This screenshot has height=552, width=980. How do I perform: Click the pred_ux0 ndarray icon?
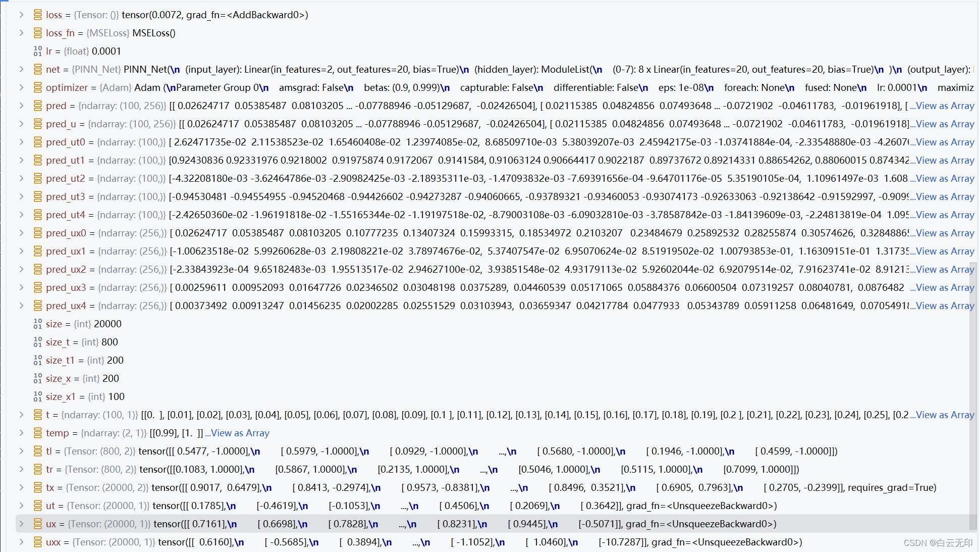(x=38, y=233)
